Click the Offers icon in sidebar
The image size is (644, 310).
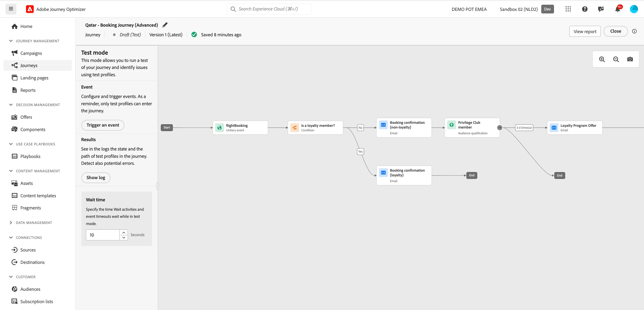15,117
